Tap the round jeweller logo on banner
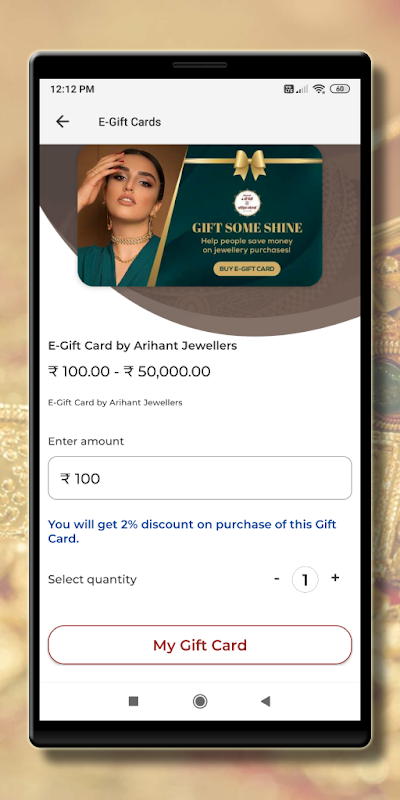Viewport: 400px width, 800px height. pyautogui.click(x=247, y=202)
